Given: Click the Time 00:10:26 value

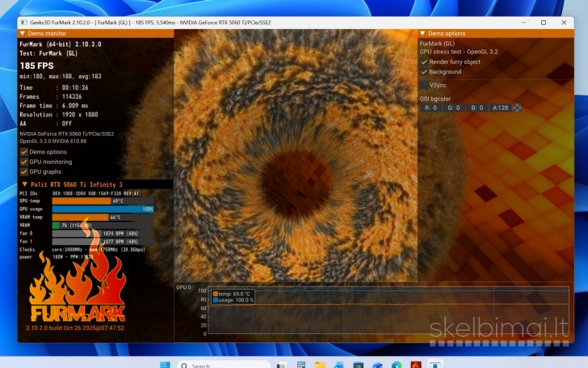Looking at the screenshot, I should tap(75, 87).
